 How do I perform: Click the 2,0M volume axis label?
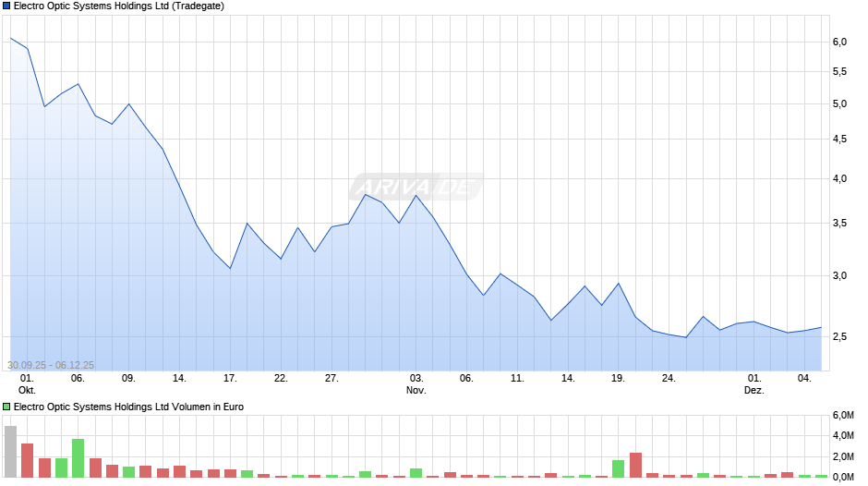[843, 456]
